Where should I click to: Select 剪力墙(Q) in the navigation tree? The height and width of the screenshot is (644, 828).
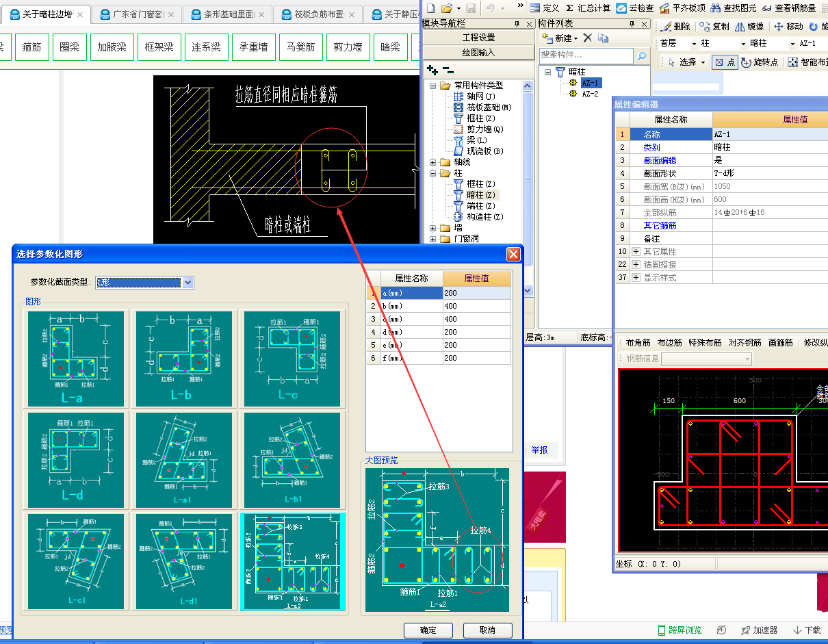click(x=478, y=129)
